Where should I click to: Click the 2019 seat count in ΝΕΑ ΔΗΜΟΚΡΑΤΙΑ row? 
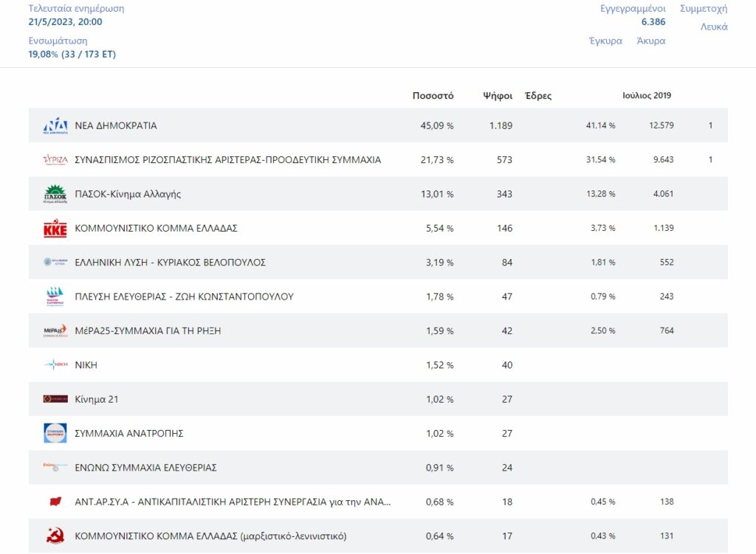[711, 125]
